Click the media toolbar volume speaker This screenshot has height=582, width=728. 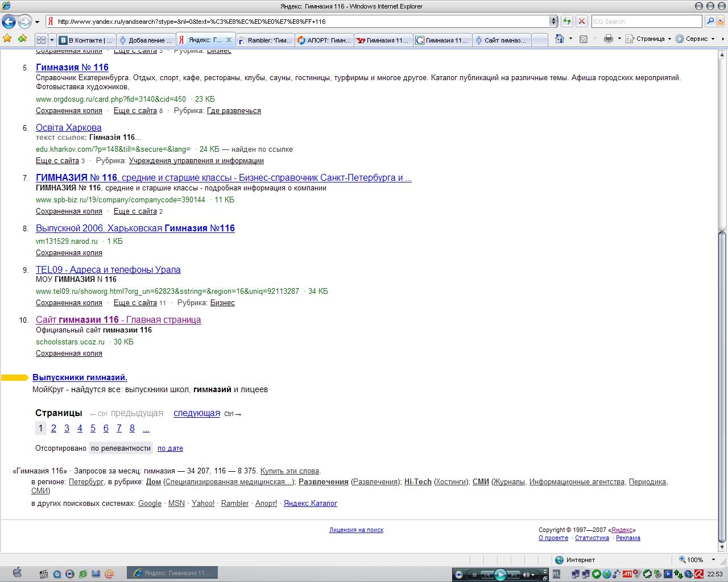[x=527, y=575]
